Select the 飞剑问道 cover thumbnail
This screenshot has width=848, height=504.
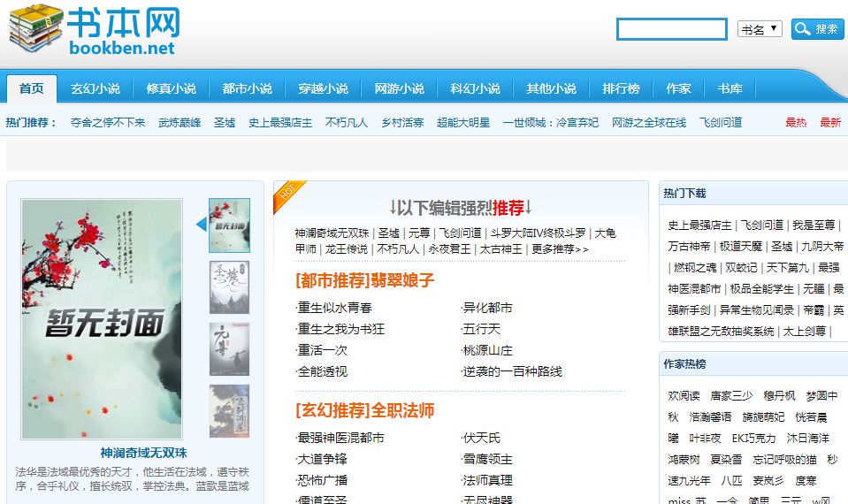(x=229, y=411)
